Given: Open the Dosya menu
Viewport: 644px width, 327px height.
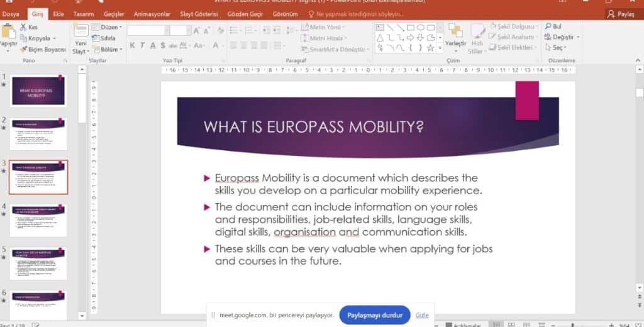Looking at the screenshot, I should click(11, 14).
